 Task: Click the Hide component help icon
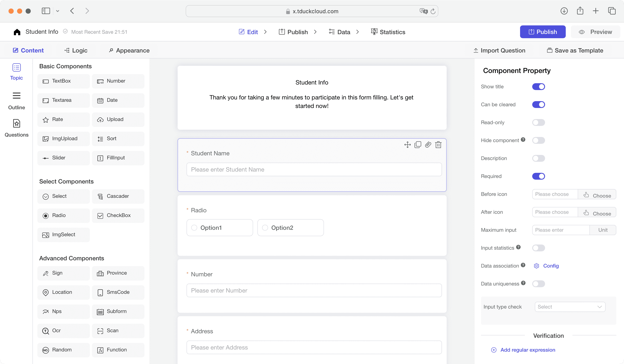(x=523, y=140)
